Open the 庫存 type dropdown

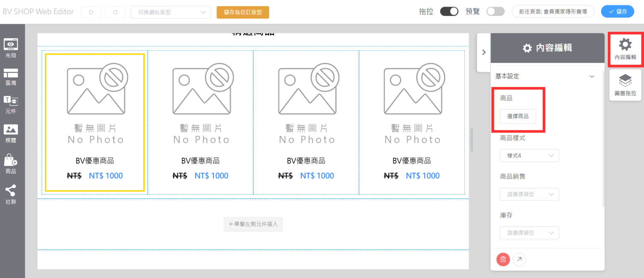(529, 233)
